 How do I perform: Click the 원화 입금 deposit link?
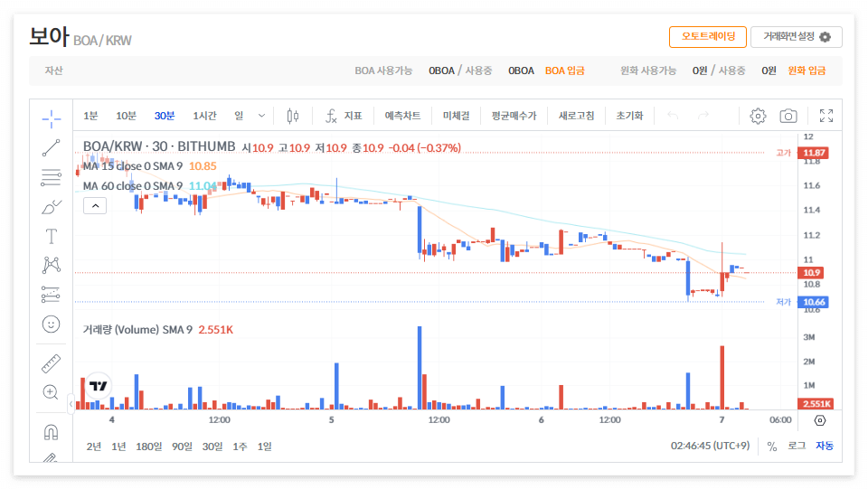coord(807,71)
